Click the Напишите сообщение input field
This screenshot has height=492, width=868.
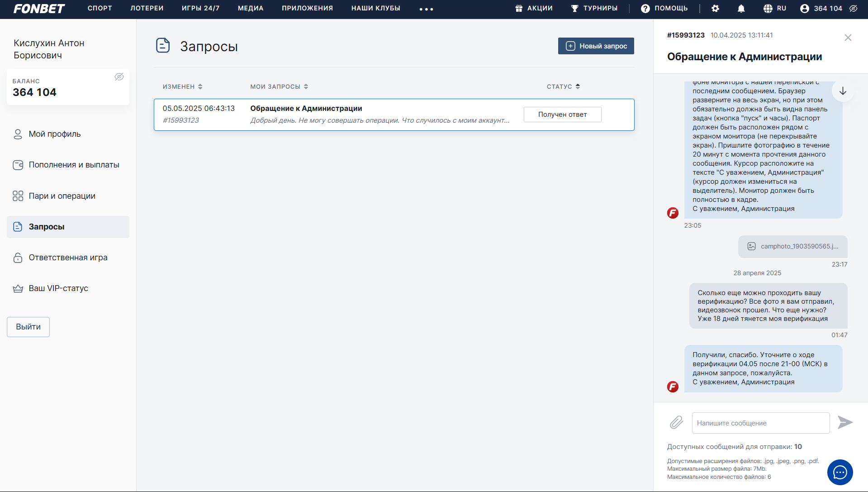click(760, 423)
